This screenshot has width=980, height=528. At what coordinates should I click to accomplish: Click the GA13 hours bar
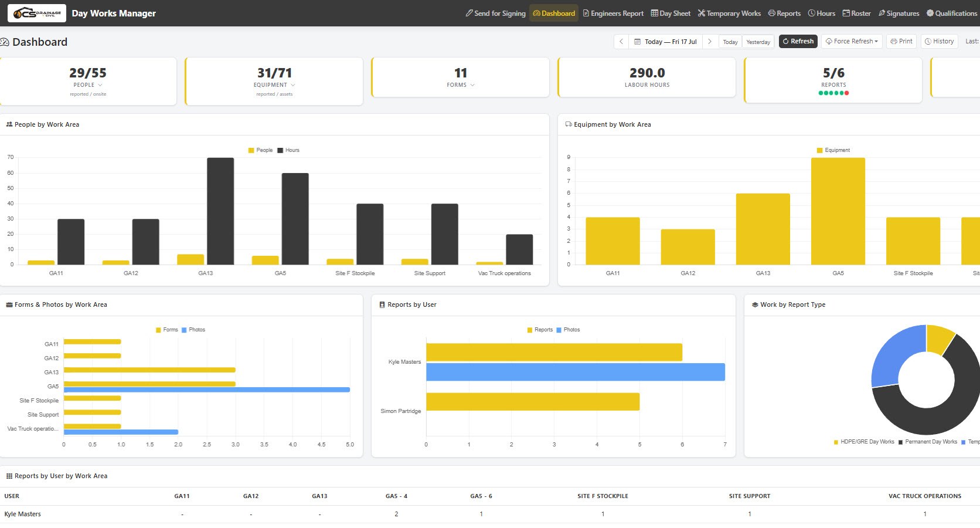(x=220, y=211)
